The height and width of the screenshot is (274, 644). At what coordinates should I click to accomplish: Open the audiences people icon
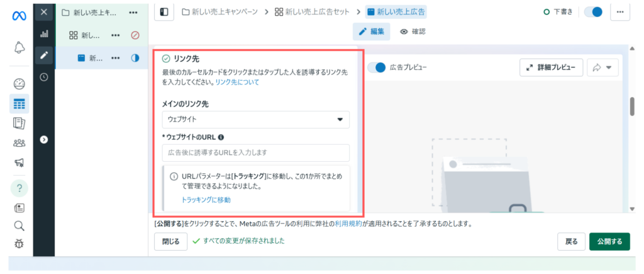tap(19, 143)
